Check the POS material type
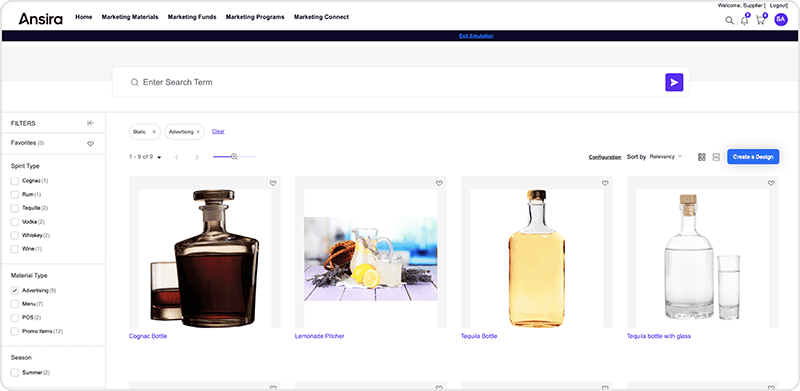The image size is (800, 391). coord(15,317)
